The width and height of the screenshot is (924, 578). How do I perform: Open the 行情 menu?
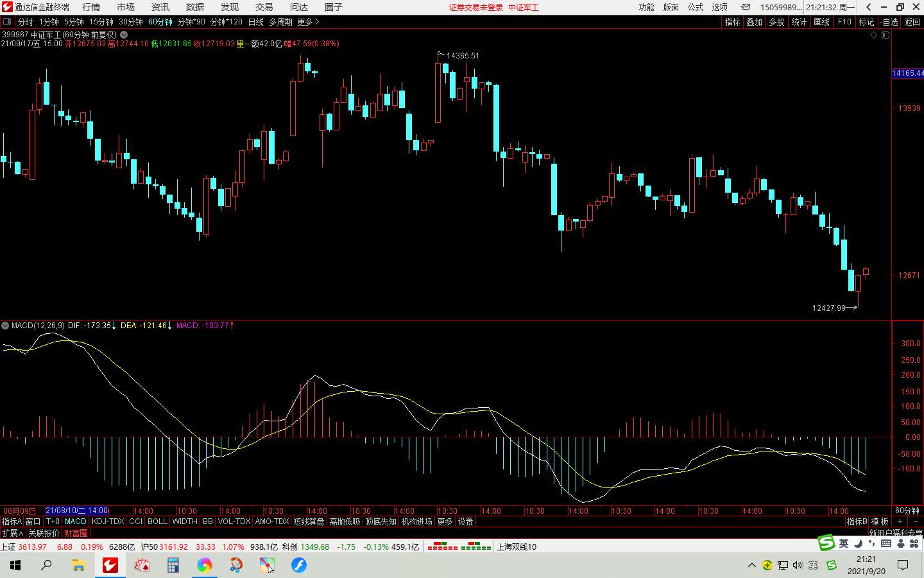91,7
